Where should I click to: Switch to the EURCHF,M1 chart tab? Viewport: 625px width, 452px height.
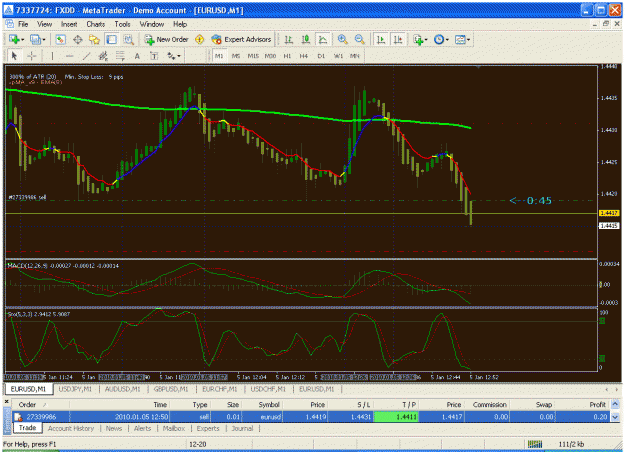(x=219, y=389)
